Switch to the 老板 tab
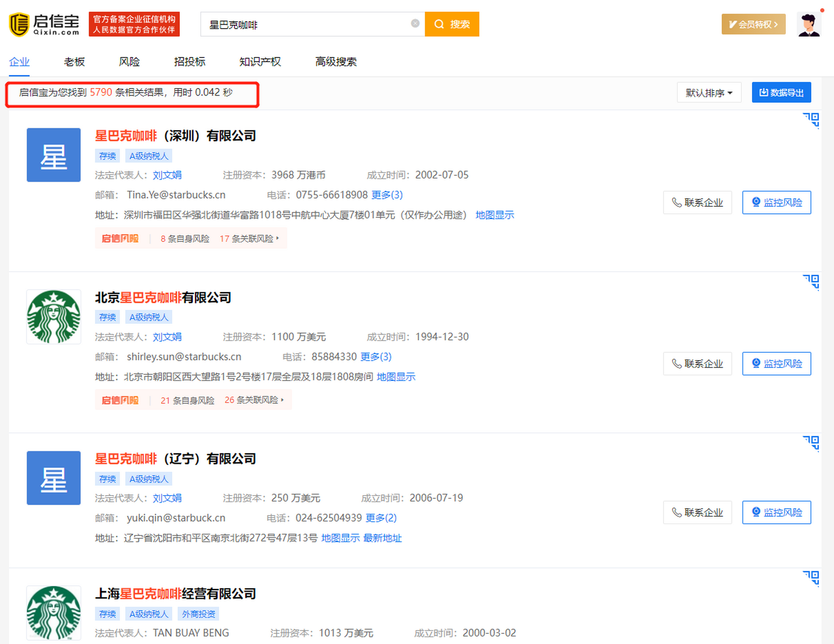The image size is (834, 644). (x=74, y=61)
